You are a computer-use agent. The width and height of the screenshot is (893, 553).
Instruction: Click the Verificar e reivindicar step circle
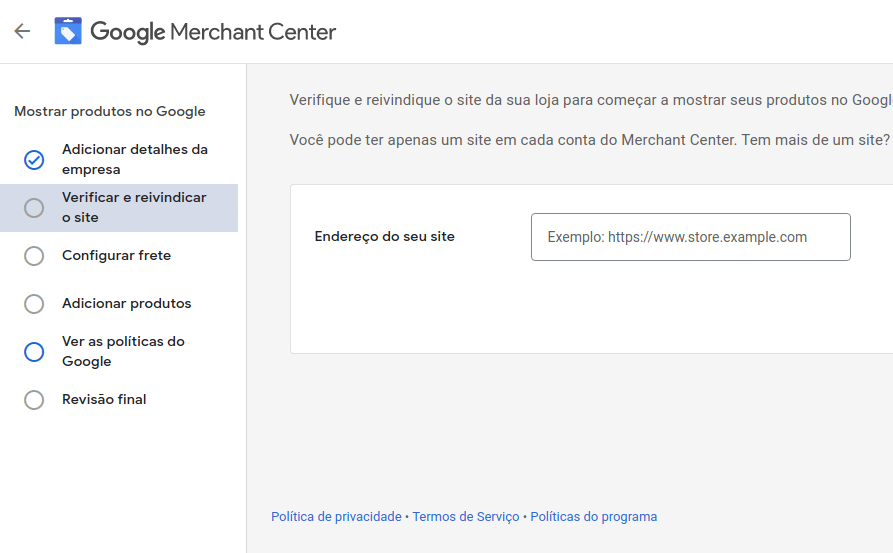pos(34,208)
